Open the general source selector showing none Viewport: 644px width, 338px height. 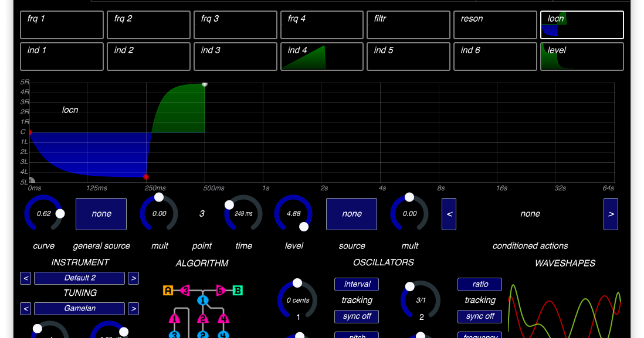click(101, 214)
